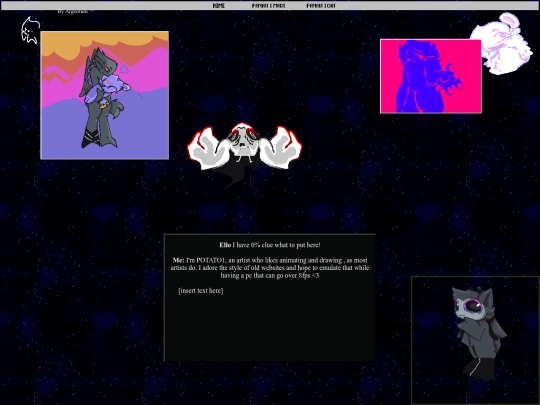Open the HOME nav link
This screenshot has height=405, width=540.
click(x=219, y=6)
